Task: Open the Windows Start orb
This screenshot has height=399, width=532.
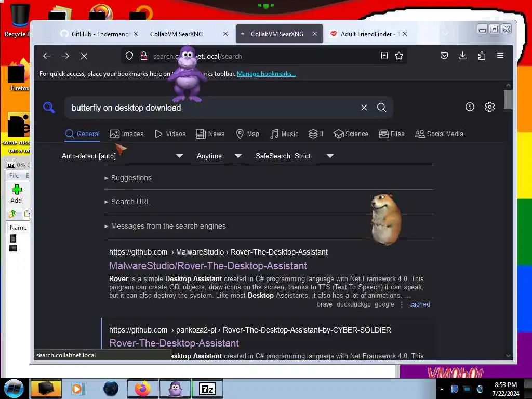Action: point(14,389)
